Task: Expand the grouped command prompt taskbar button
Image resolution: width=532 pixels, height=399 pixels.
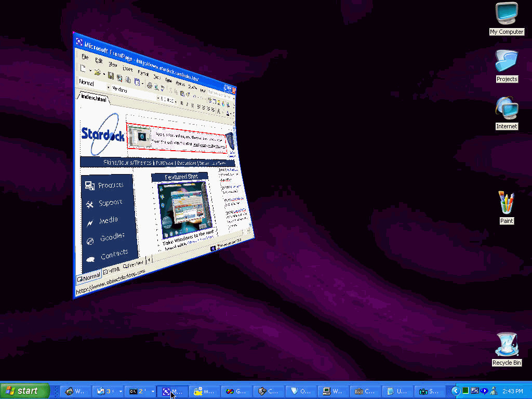Action: point(153,391)
